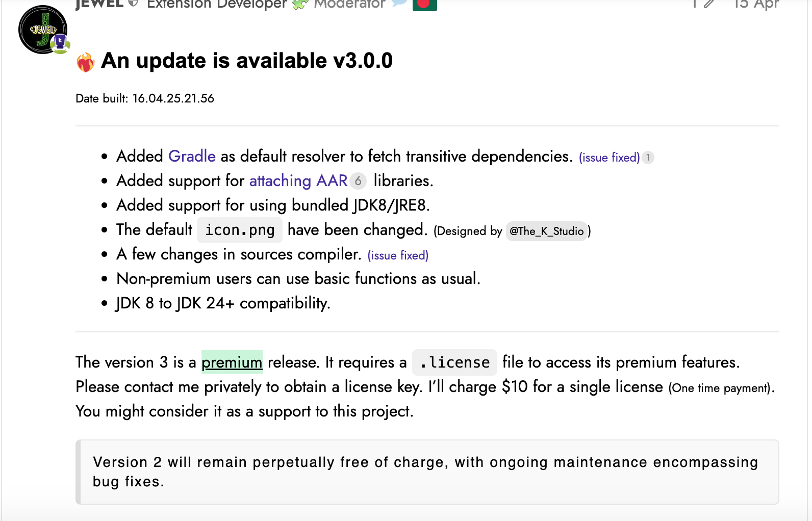
Task: Click the fire emoji in the update title
Action: (85, 60)
